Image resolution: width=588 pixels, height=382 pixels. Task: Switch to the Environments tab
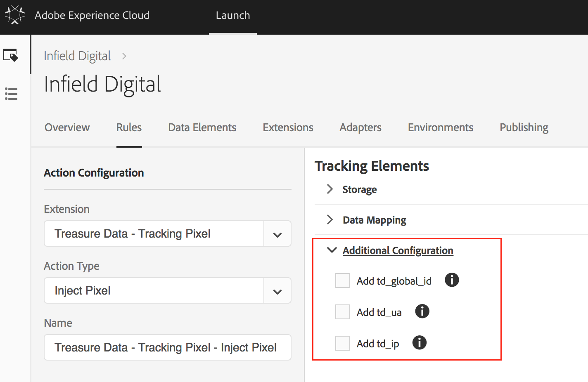click(x=441, y=127)
